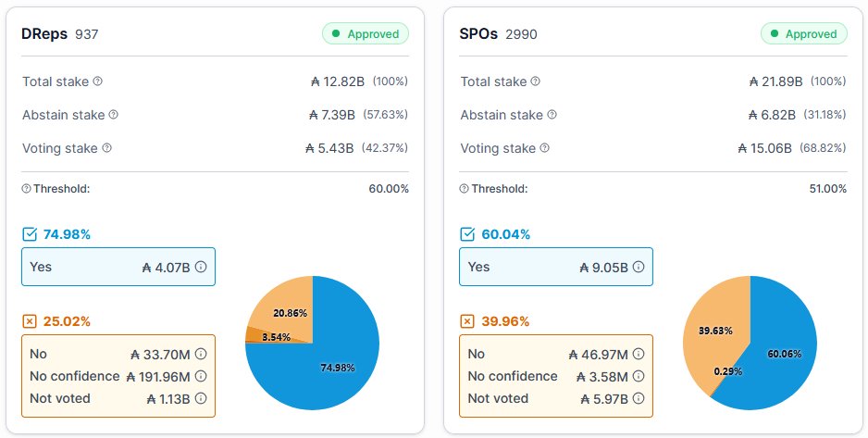Click help icon beside DReps Voting stake

[106, 148]
